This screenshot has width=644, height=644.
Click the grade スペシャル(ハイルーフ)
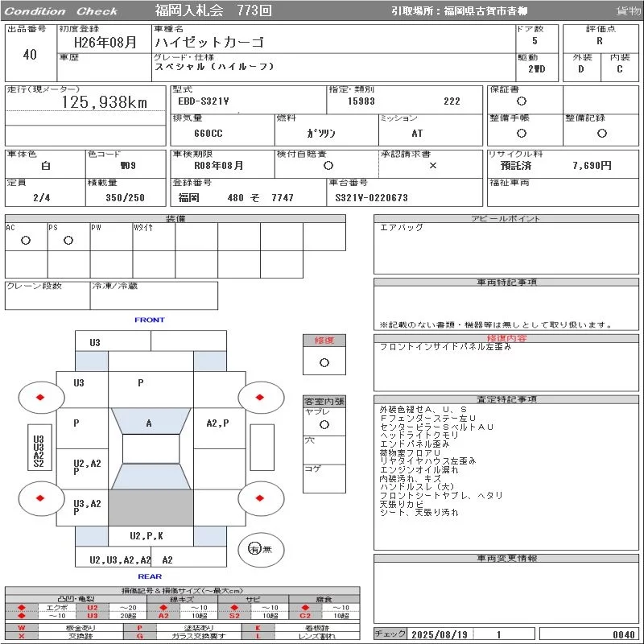[x=214, y=67]
